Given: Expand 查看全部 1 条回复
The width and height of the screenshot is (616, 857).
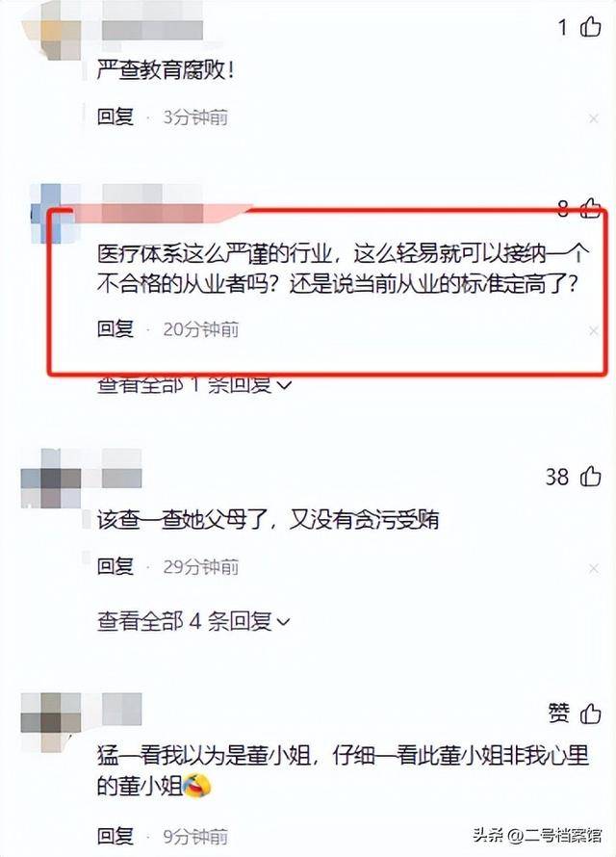Looking at the screenshot, I should click(193, 384).
